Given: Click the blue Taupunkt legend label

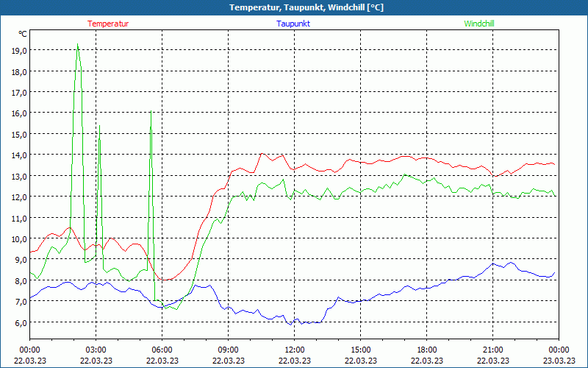Looking at the screenshot, I should click(293, 24).
